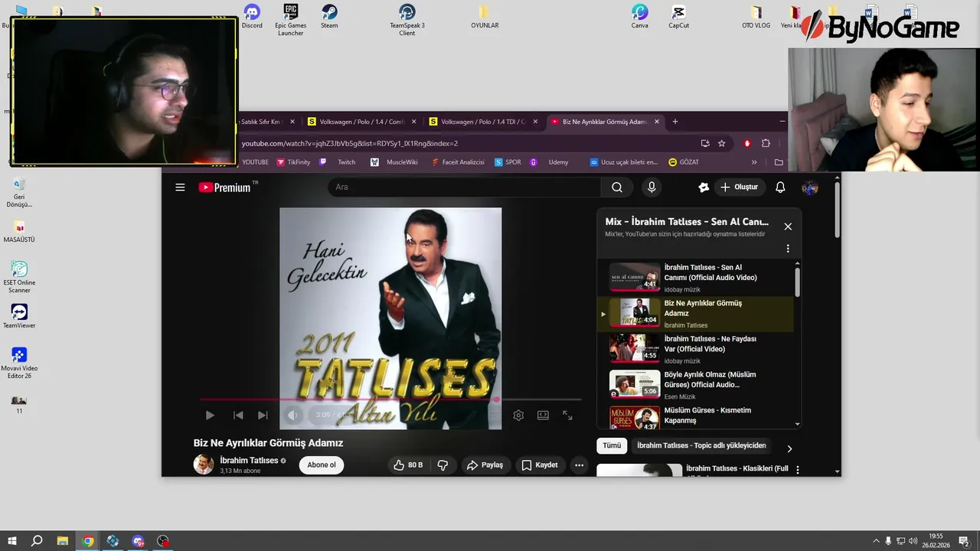Open the CapCut desktop shortcut

tap(678, 16)
